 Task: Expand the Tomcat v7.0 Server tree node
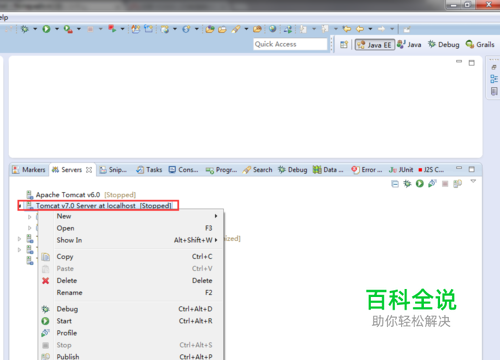coord(20,206)
